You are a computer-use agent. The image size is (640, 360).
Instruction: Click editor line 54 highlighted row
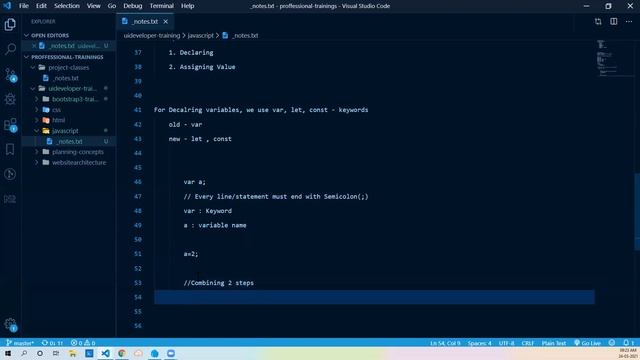pos(374,297)
